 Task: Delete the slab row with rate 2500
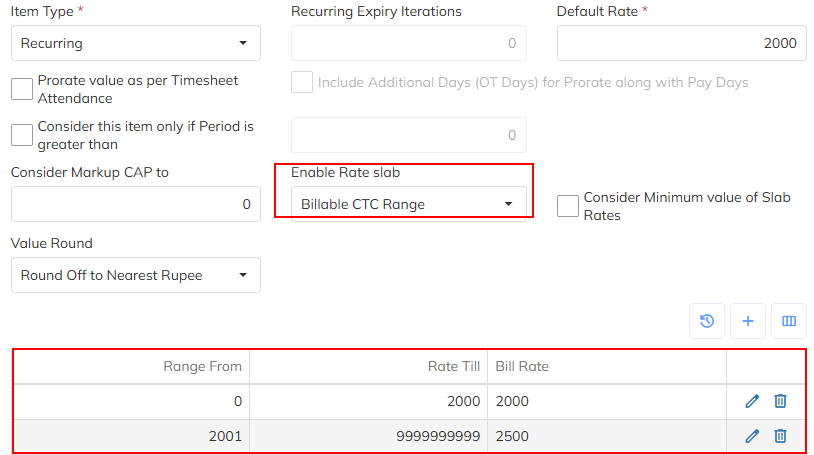(780, 436)
